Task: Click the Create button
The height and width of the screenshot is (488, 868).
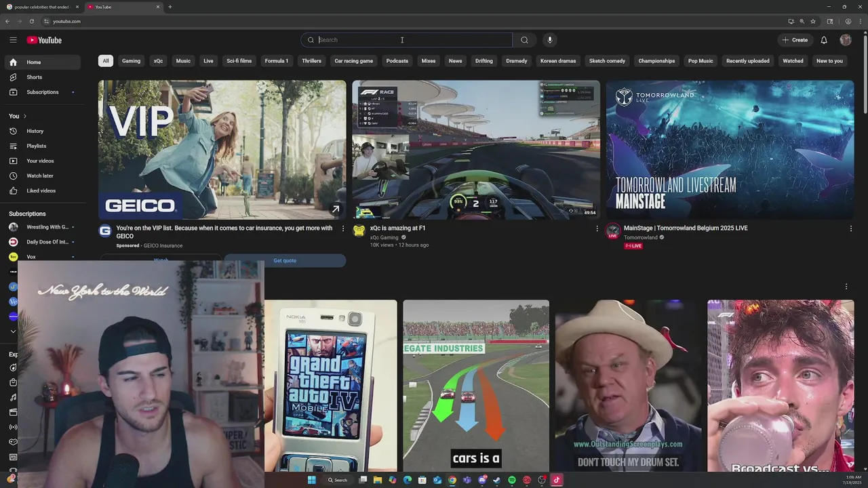Action: tap(795, 40)
